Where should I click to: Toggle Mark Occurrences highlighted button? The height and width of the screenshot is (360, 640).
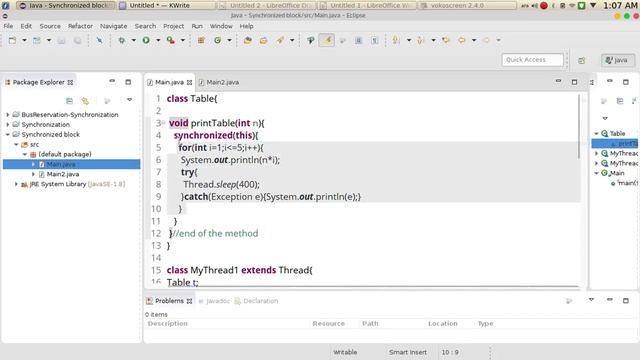[x=327, y=40]
